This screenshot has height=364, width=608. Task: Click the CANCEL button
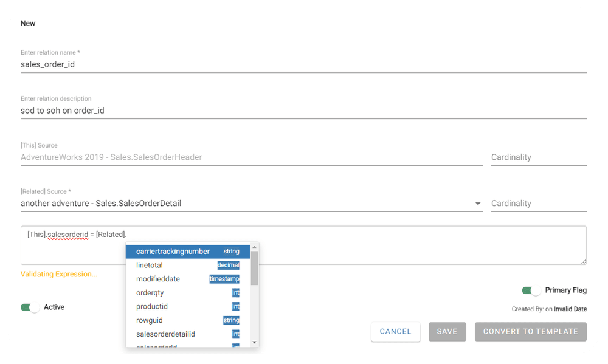pos(395,332)
